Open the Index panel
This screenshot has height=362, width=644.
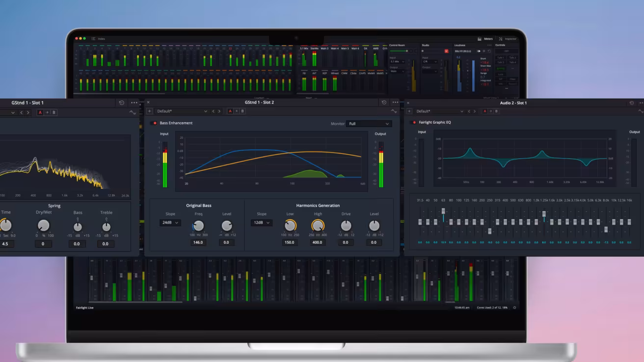[98, 39]
